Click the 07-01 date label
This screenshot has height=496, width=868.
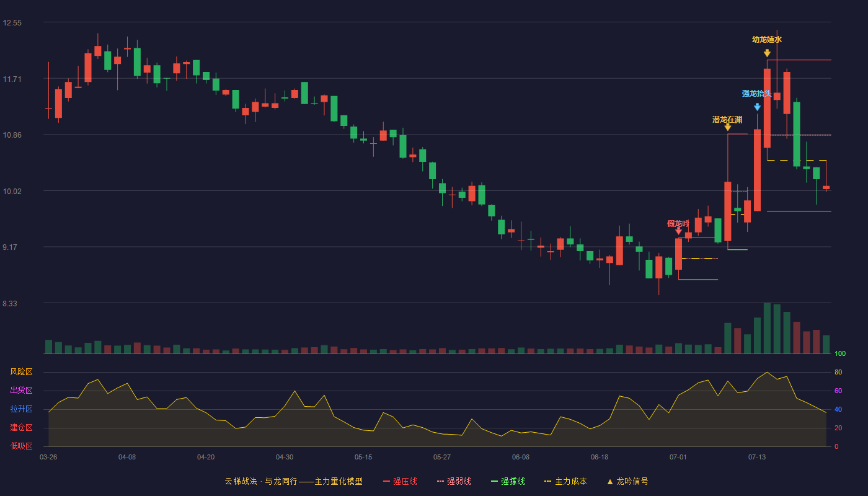(678, 457)
